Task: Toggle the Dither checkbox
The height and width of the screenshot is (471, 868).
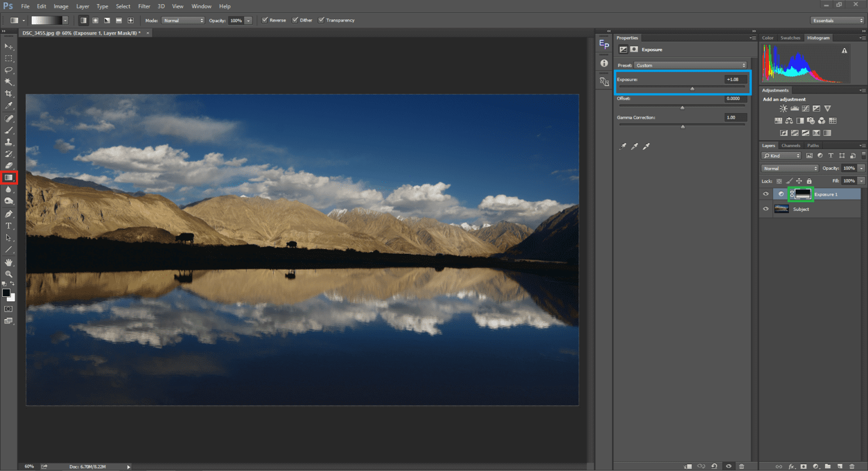Action: tap(295, 20)
